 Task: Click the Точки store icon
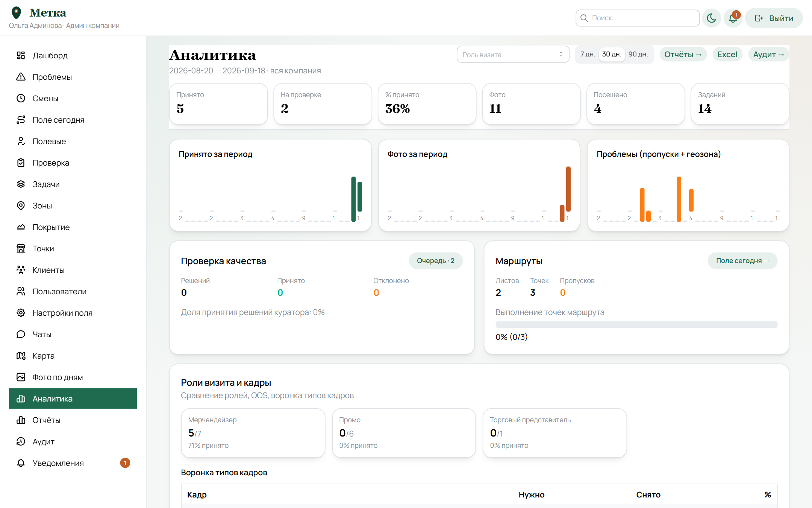coord(21,248)
